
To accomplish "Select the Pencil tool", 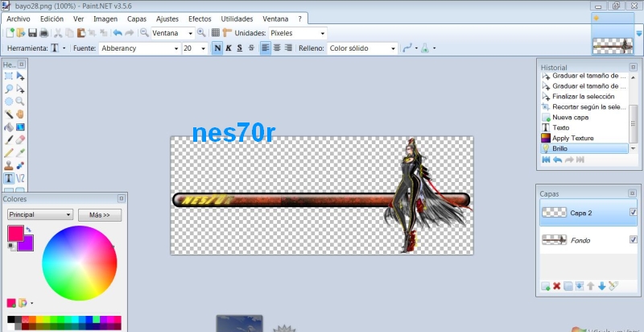I will tap(9, 153).
